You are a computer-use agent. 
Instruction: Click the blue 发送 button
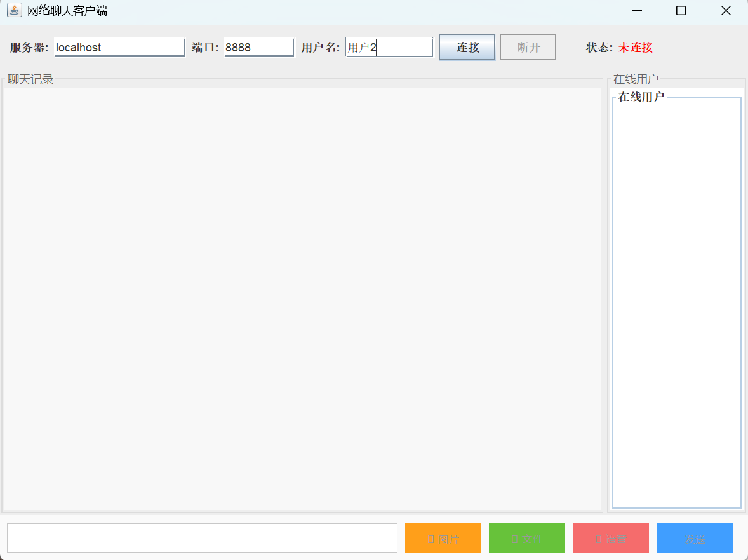click(695, 538)
